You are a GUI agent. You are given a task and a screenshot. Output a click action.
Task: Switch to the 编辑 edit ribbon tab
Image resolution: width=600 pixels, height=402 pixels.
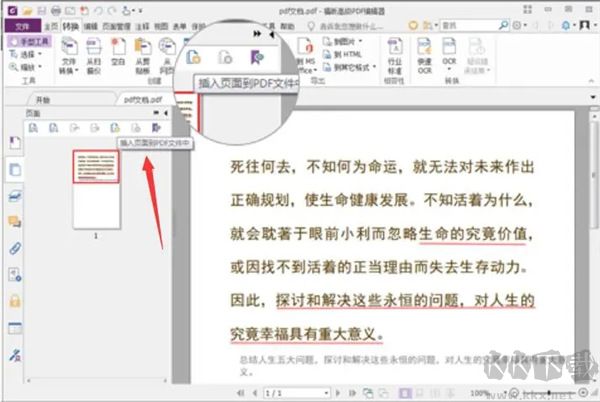(91, 26)
